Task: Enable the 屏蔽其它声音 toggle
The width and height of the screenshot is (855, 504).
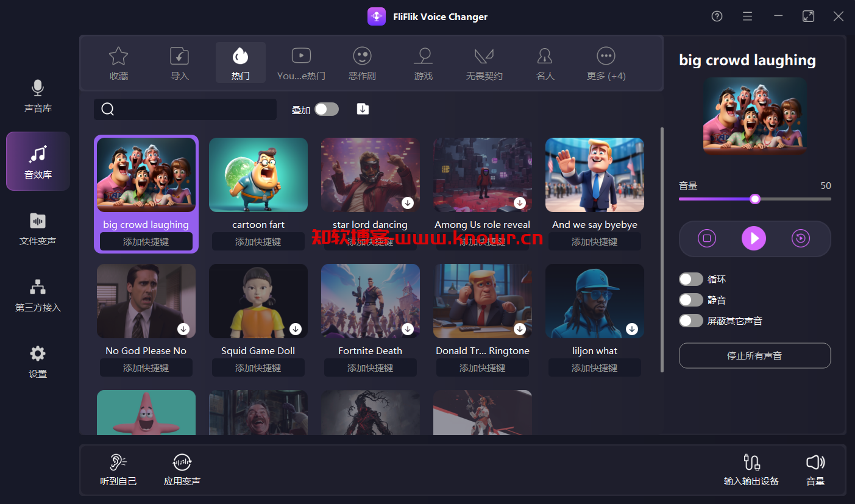Action: pyautogui.click(x=691, y=321)
